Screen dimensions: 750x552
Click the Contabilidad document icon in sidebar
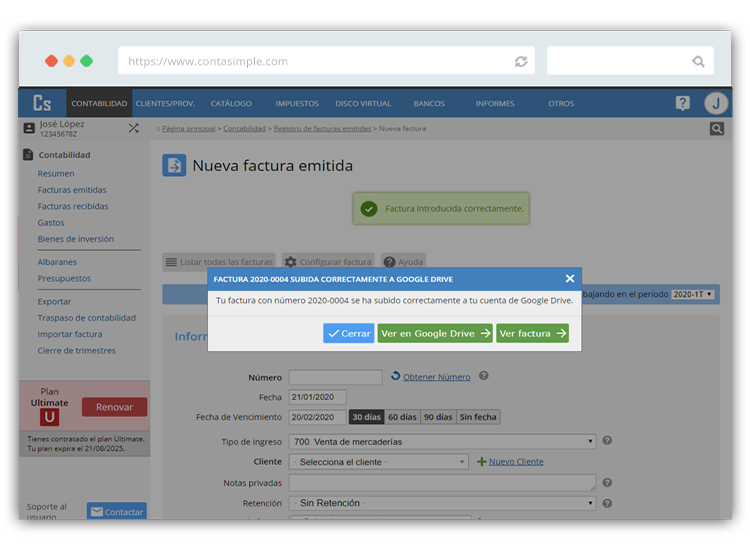pos(28,155)
